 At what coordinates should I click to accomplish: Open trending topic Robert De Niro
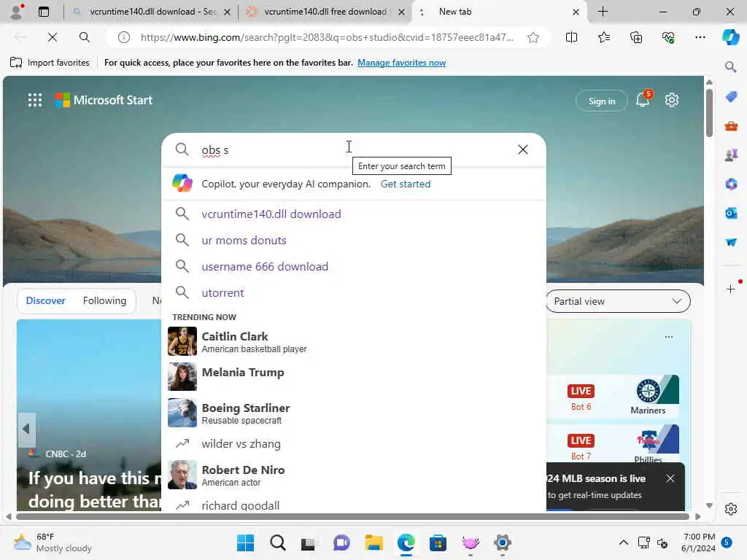pos(354,475)
